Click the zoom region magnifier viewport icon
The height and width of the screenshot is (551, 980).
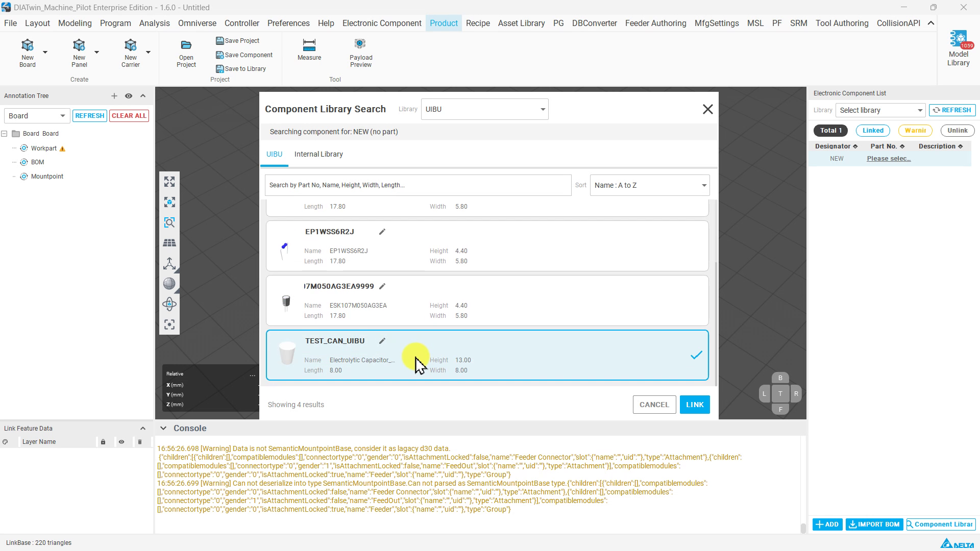169,222
